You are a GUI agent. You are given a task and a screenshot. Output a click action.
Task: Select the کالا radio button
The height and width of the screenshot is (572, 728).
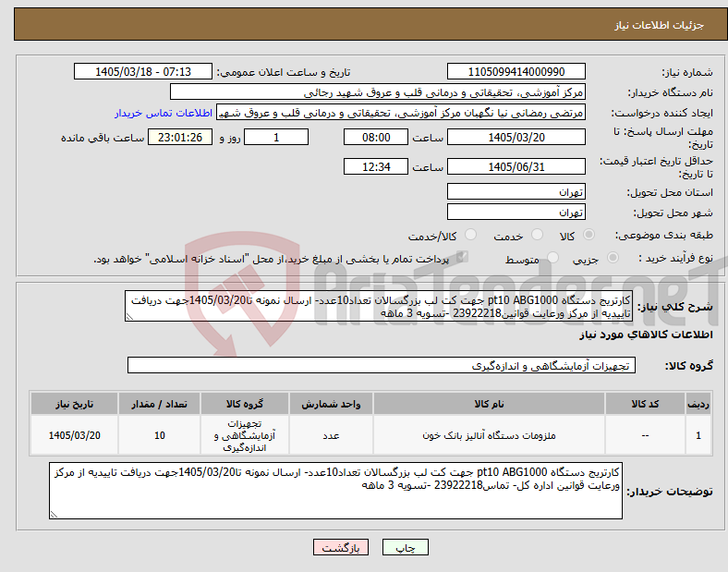pyautogui.click(x=588, y=235)
